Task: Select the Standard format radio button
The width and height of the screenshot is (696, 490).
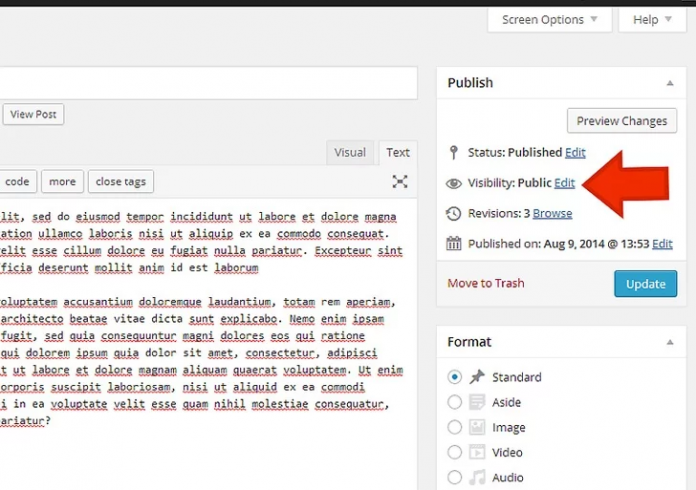Action: click(455, 377)
